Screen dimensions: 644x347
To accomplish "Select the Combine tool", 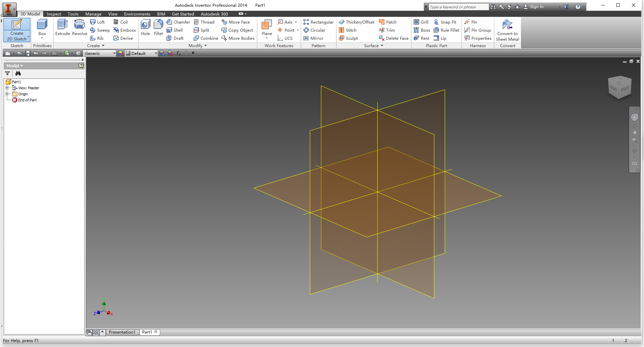I will [206, 38].
